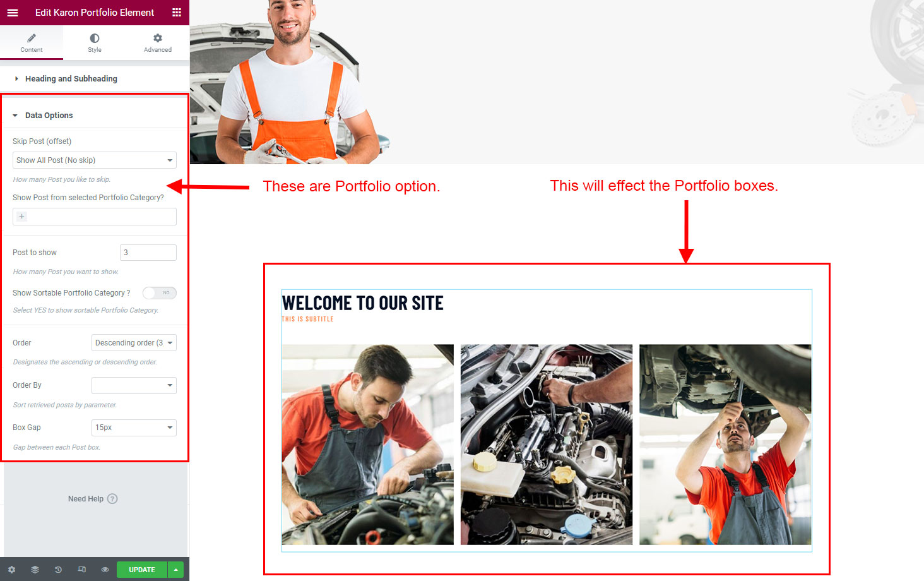The image size is (924, 581).
Task: Open the Order dropdown
Action: pos(134,343)
